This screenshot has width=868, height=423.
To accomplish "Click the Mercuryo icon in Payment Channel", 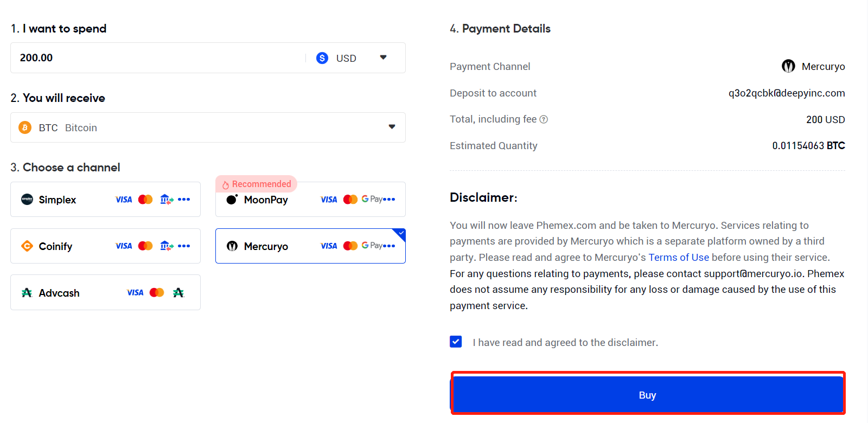I will 788,66.
